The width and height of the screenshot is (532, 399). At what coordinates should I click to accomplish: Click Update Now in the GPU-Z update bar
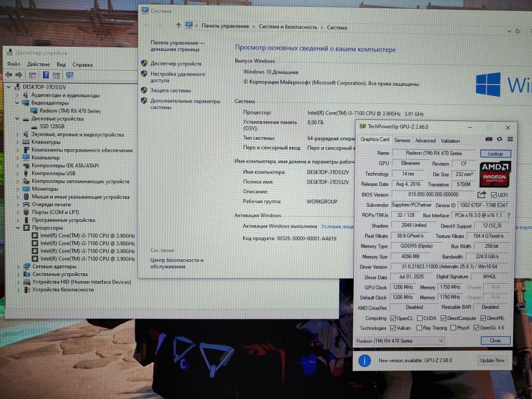click(492, 361)
